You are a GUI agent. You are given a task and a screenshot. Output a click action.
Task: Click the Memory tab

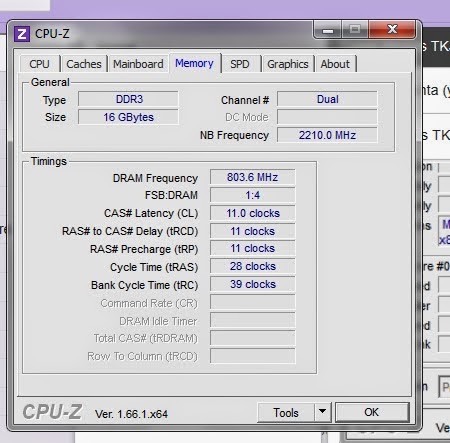click(195, 63)
